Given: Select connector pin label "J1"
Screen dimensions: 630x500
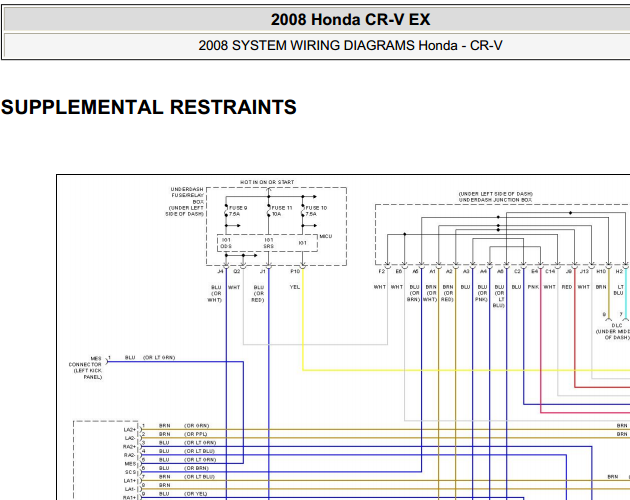Looking at the screenshot, I should click(262, 272).
